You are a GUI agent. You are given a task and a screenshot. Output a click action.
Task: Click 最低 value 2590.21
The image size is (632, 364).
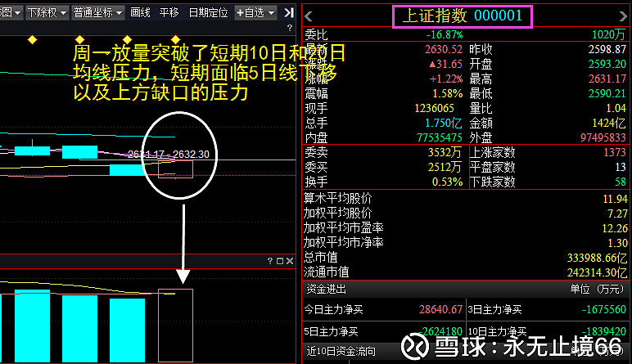point(607,93)
